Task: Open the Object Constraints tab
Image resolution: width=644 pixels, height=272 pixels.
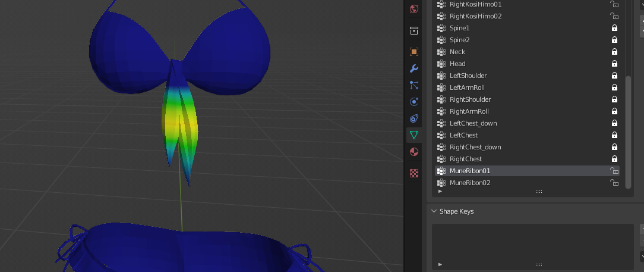Action: [414, 118]
